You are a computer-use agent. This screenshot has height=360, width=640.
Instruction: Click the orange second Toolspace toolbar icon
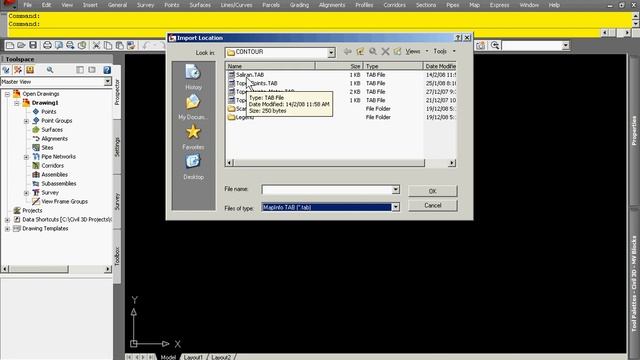18,70
